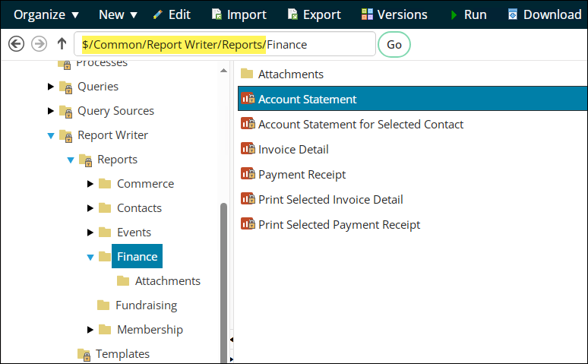588x364 pixels.
Task: Click the tree panel scrollbar up arrow
Action: [x=224, y=71]
